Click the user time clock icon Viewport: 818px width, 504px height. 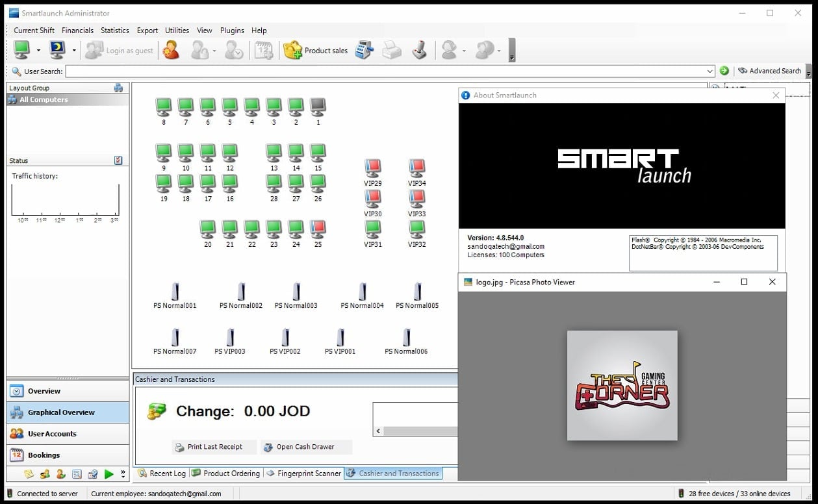(234, 50)
